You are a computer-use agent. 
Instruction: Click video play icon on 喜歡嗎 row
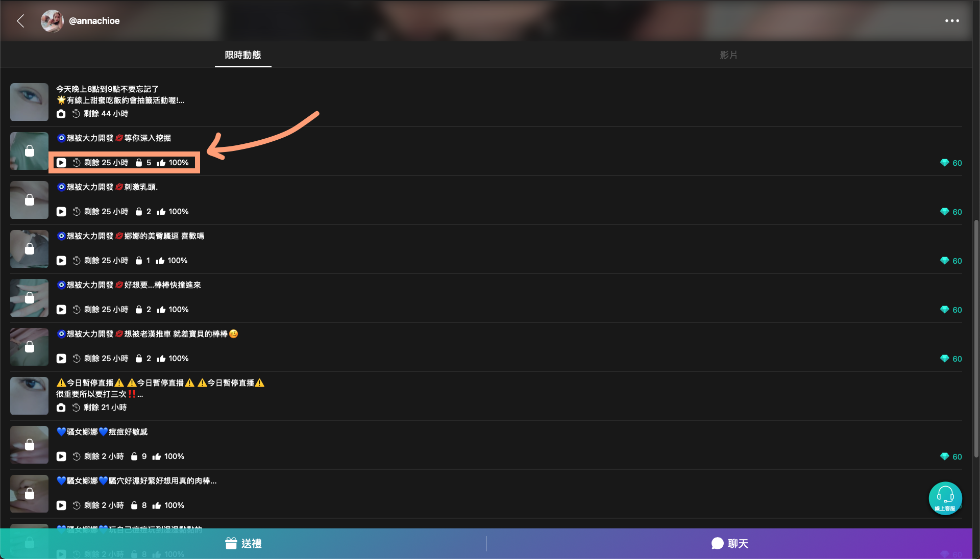pyautogui.click(x=61, y=261)
